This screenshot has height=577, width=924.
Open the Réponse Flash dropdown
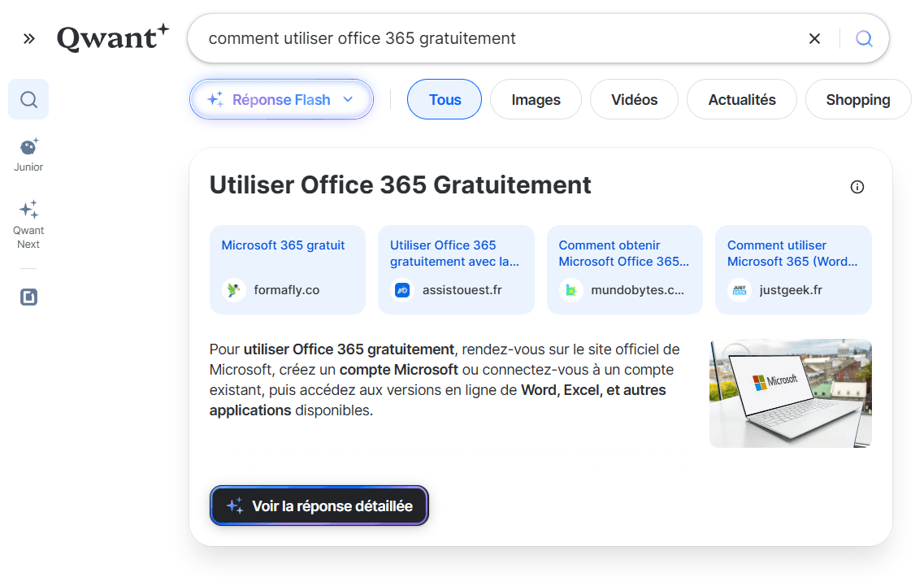coord(281,100)
